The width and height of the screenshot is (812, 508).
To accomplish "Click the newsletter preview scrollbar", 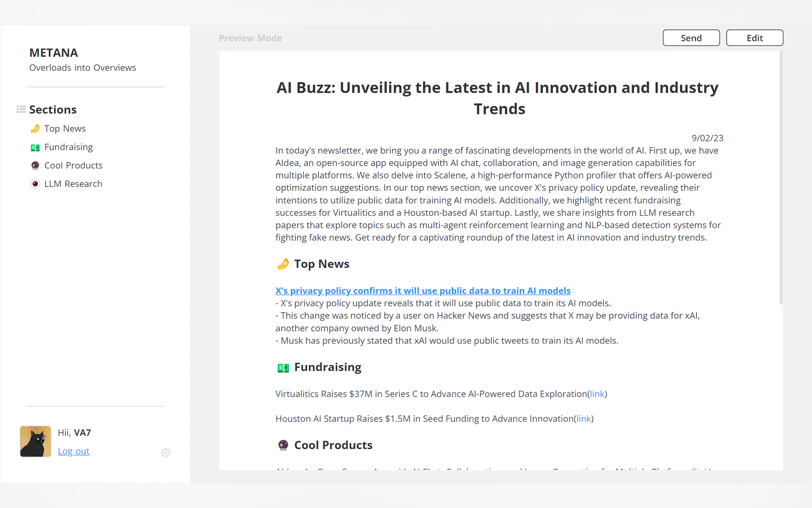I will (x=781, y=178).
